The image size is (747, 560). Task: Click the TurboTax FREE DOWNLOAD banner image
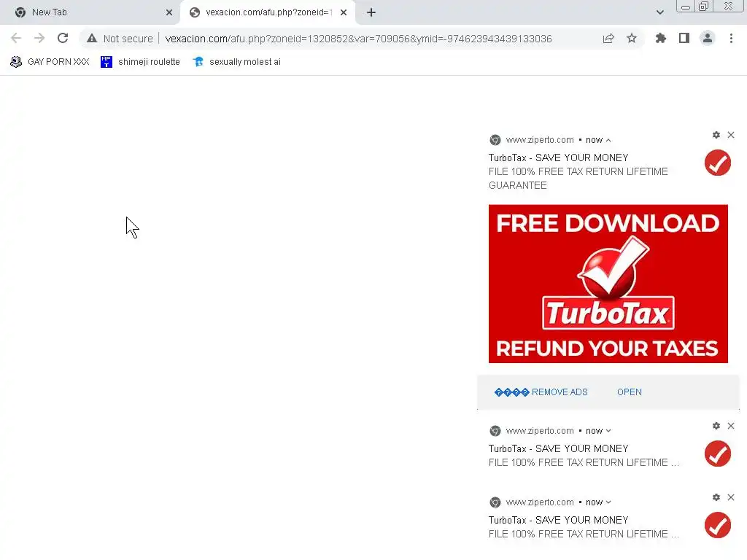[x=608, y=284]
